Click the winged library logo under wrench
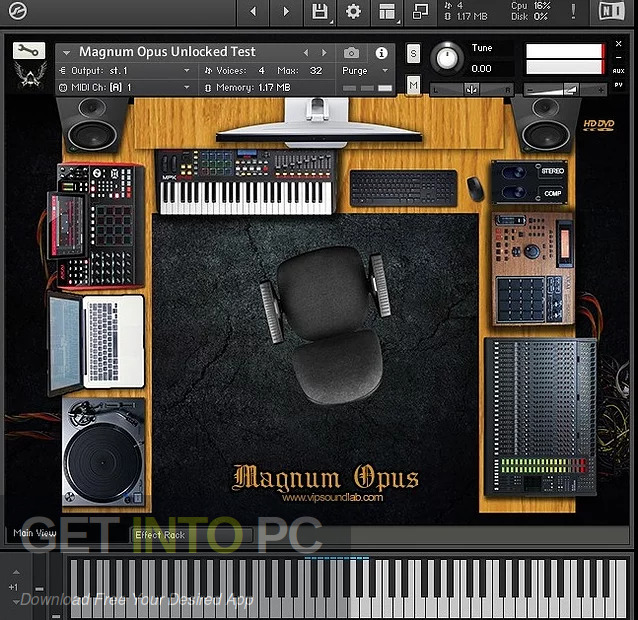The height and width of the screenshot is (620, 638). tap(31, 75)
